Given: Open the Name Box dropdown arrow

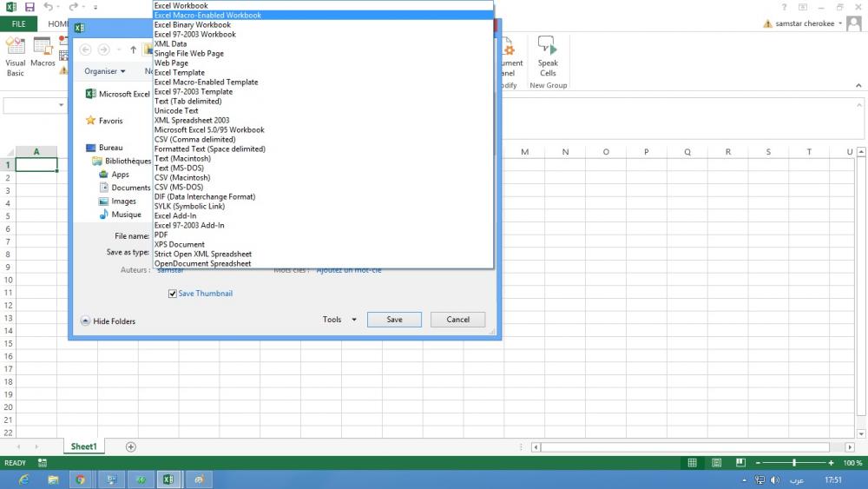Looking at the screenshot, I should point(61,105).
